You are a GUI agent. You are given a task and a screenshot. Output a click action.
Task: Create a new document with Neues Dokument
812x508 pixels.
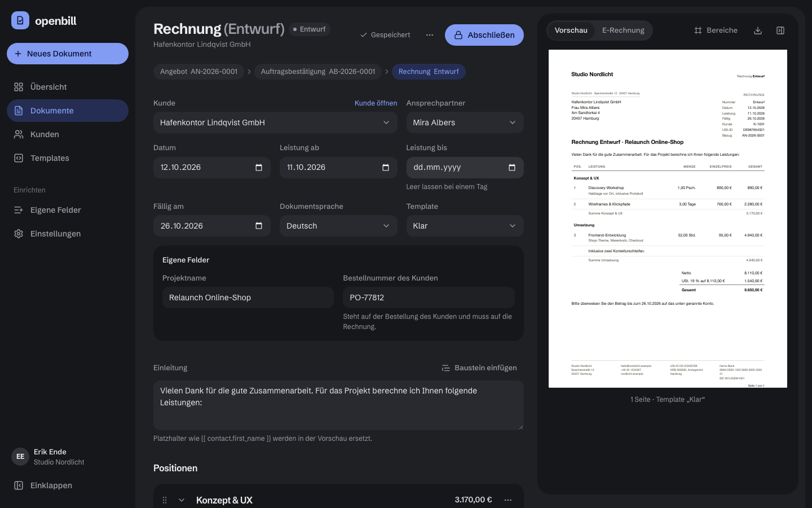pyautogui.click(x=68, y=54)
